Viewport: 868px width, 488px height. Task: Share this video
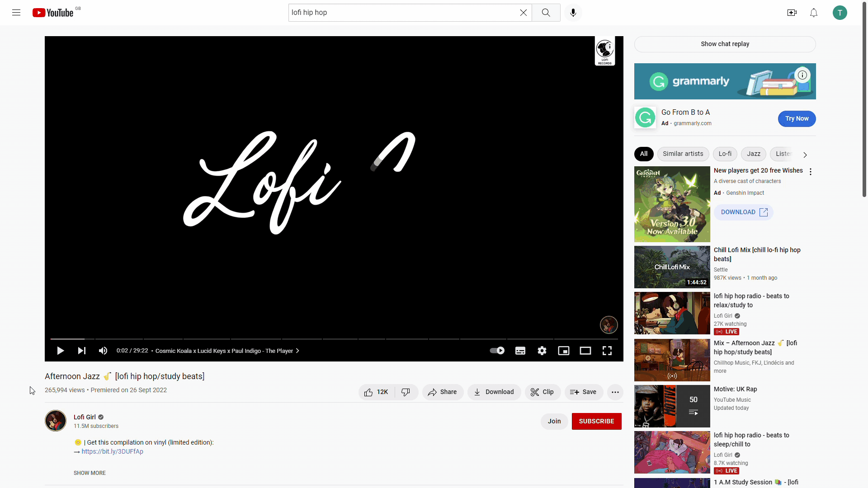[x=443, y=392]
